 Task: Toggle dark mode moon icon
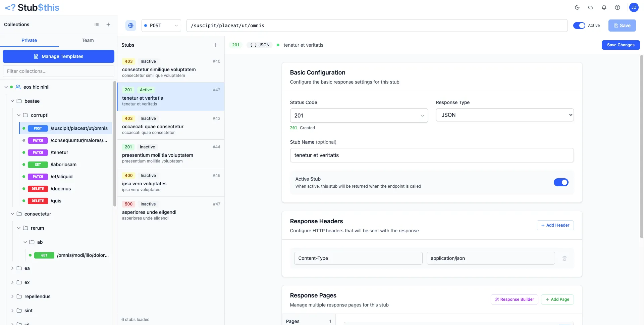point(577,7)
